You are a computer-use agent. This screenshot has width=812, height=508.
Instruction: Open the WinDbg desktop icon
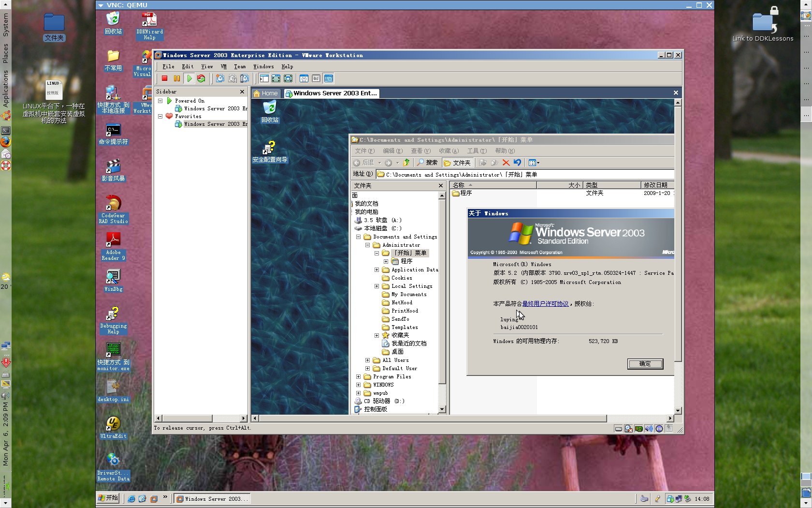pos(113,280)
